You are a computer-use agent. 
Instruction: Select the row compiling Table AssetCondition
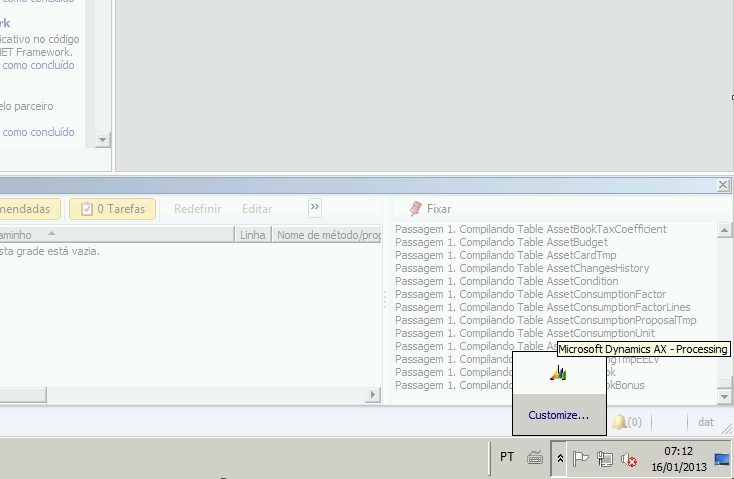pos(506,281)
